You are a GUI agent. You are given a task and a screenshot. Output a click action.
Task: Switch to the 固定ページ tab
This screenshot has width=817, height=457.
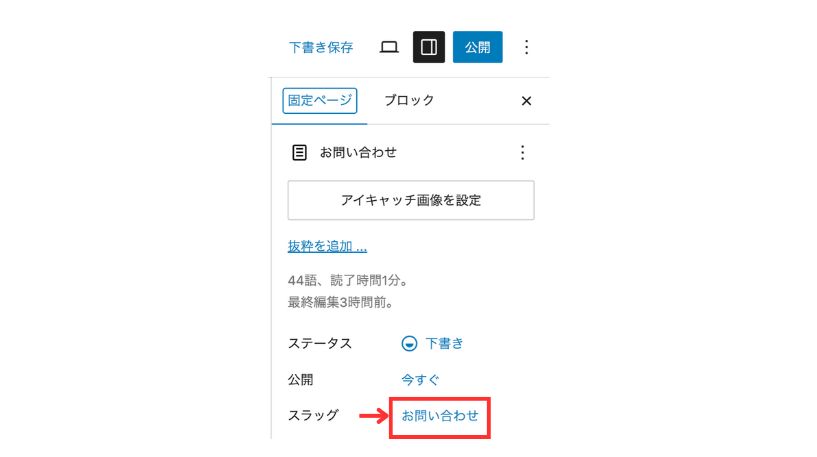tap(320, 101)
